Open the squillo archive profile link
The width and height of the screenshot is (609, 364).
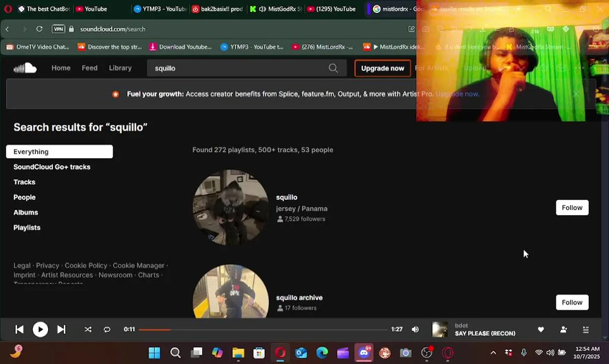(x=299, y=298)
